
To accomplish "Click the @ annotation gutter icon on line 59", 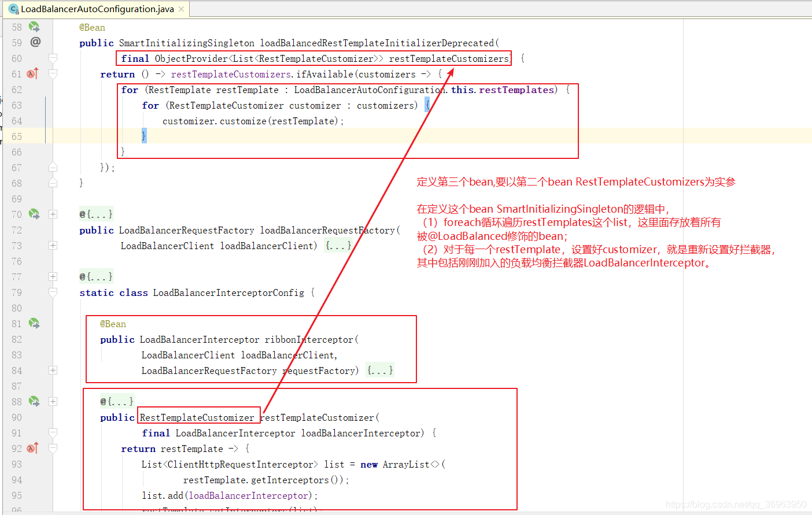I will coord(35,42).
